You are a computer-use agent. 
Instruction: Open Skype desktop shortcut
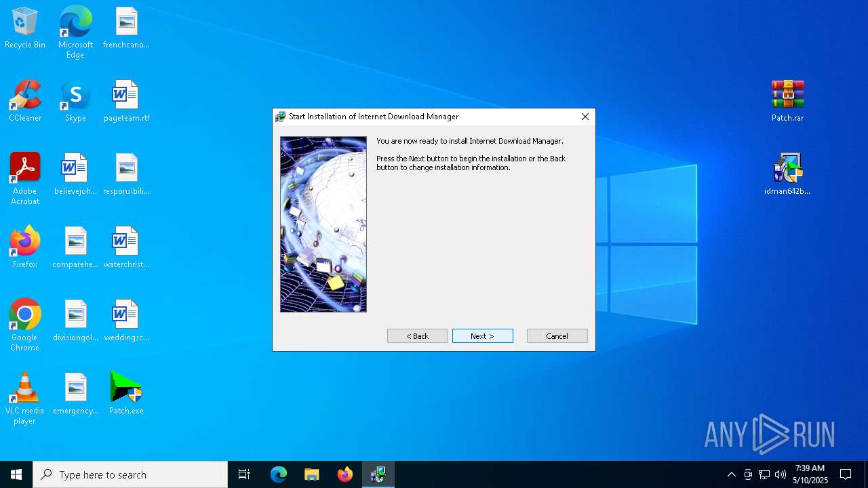(x=75, y=101)
